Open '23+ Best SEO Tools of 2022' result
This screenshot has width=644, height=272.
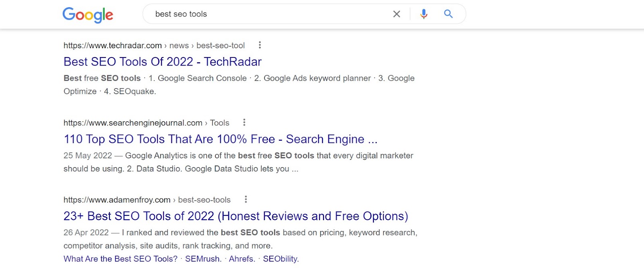pyautogui.click(x=236, y=216)
